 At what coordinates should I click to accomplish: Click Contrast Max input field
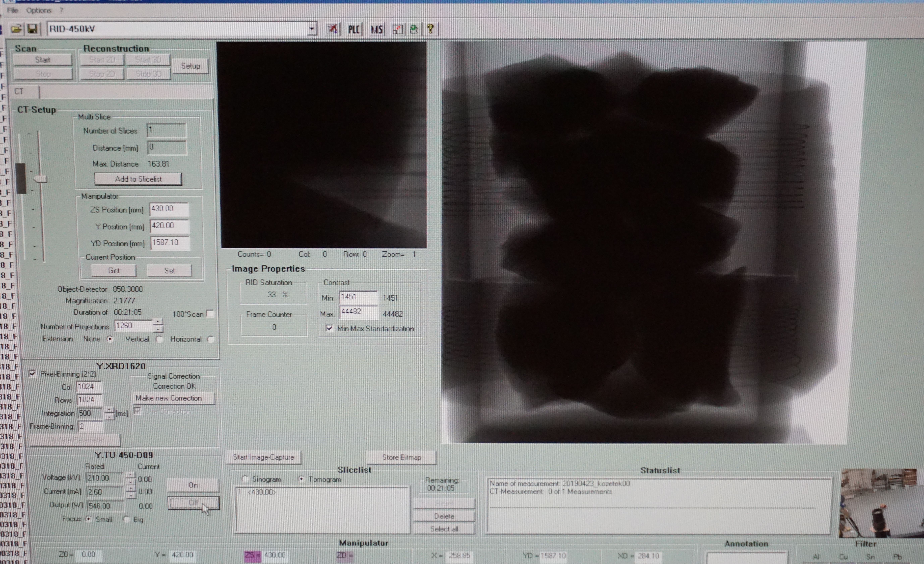(359, 312)
